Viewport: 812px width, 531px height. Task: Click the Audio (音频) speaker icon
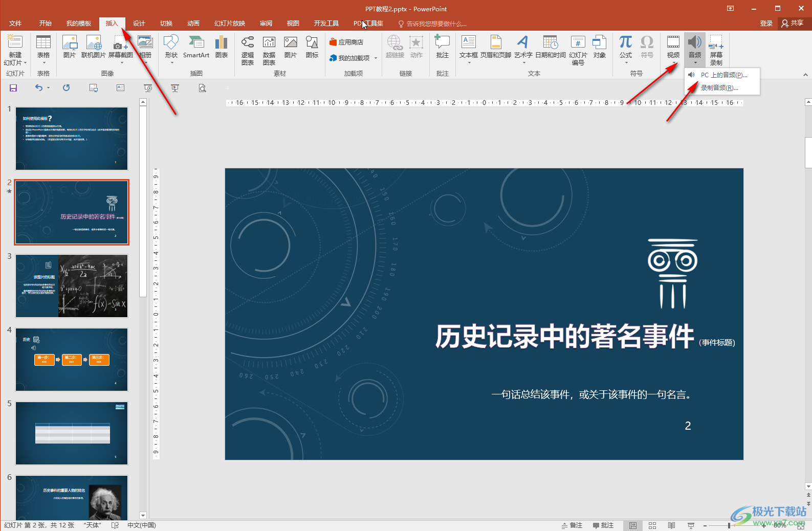point(695,42)
